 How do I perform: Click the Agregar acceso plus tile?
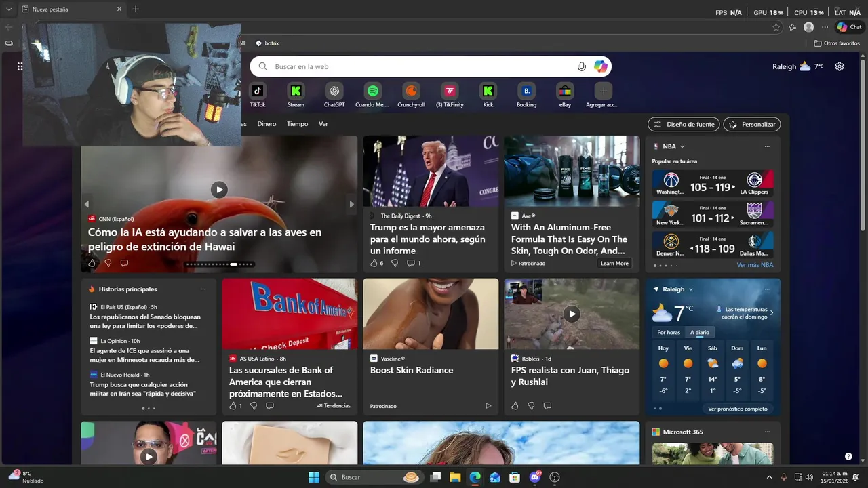click(603, 95)
